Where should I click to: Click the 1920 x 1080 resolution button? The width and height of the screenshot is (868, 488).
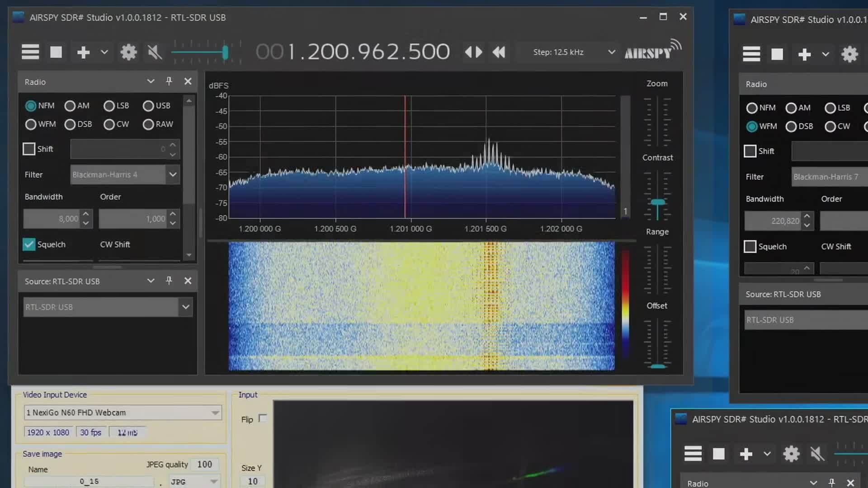(x=48, y=432)
